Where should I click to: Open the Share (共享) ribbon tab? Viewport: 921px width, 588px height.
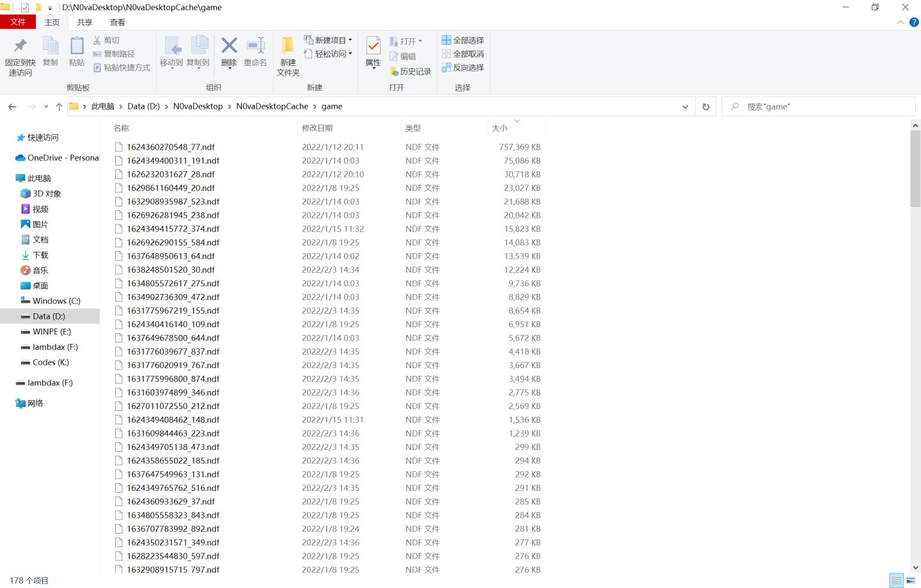coord(84,22)
